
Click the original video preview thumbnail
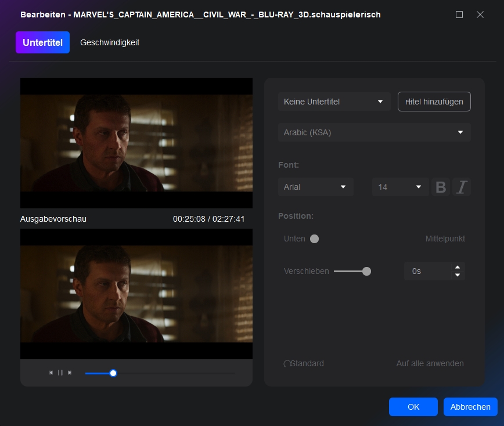[136, 143]
